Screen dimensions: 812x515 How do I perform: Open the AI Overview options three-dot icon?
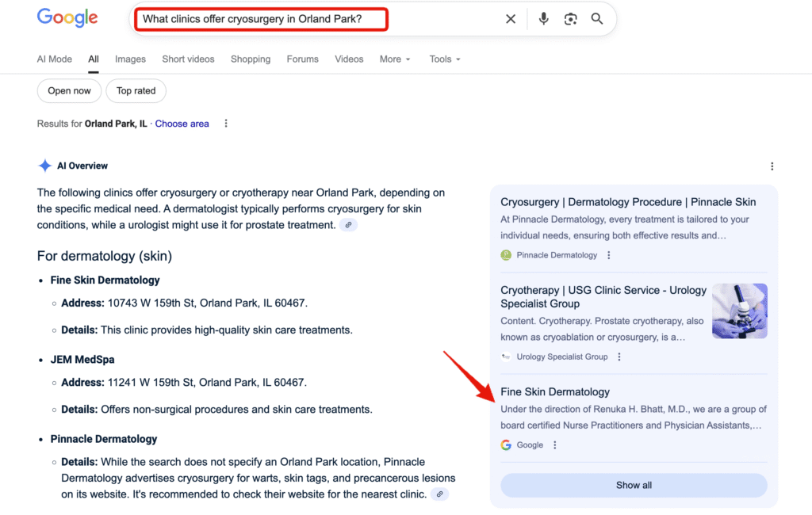[x=772, y=166]
